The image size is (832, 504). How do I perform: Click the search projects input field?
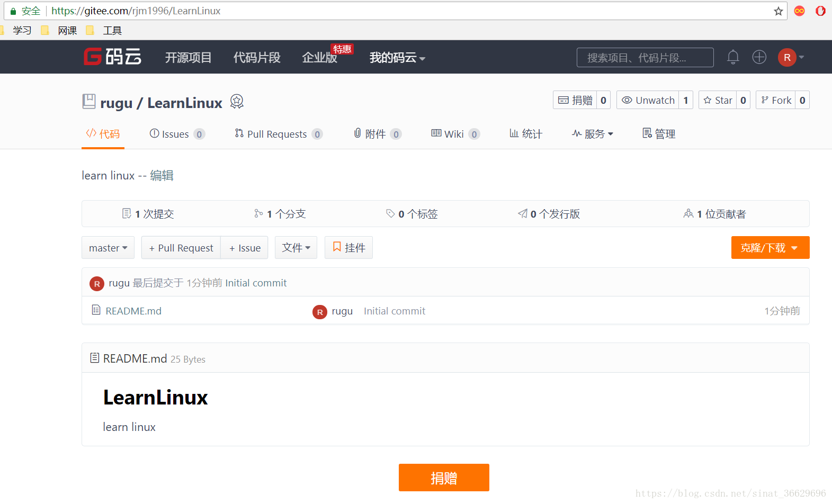click(645, 58)
